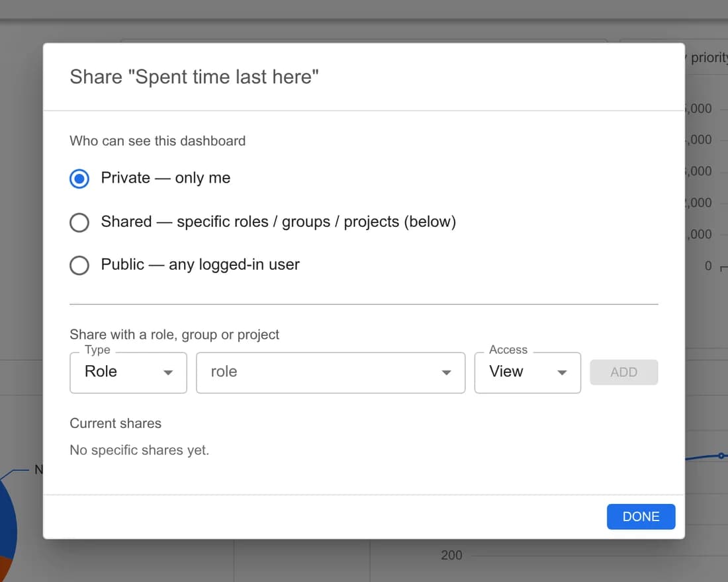Click the line chart data point at right edge
728x582 pixels.
tap(721, 456)
